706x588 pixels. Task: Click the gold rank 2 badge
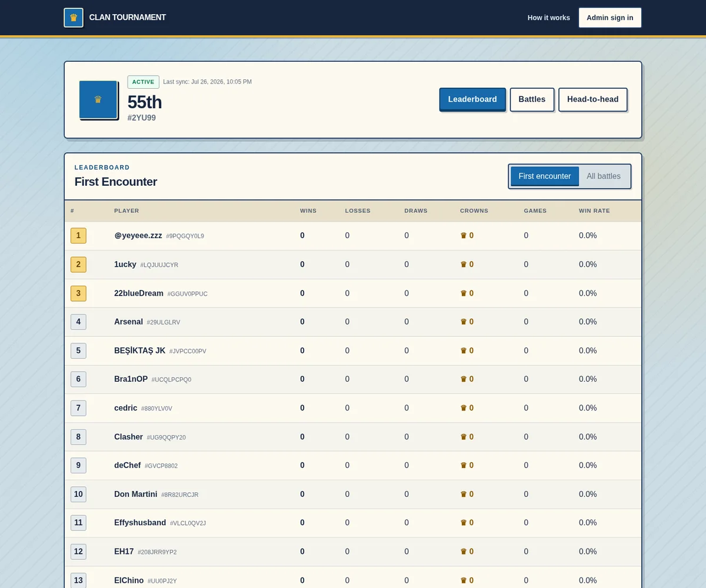(x=78, y=265)
